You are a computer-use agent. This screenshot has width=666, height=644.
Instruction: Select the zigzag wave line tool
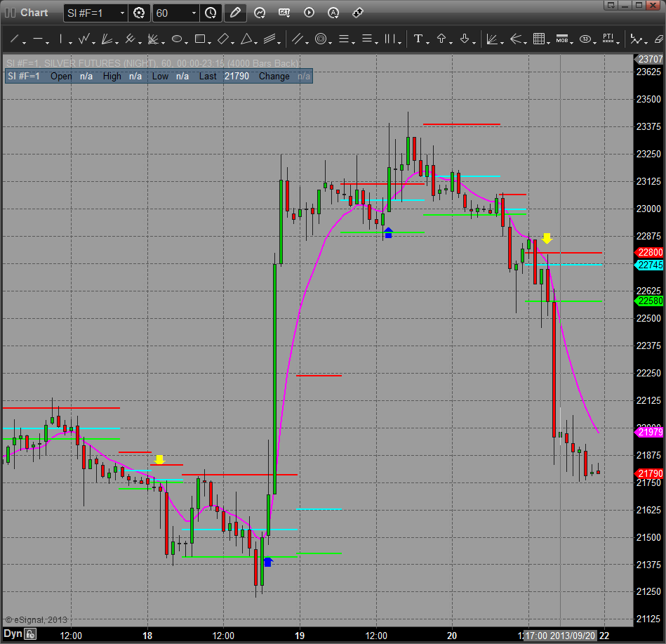84,39
